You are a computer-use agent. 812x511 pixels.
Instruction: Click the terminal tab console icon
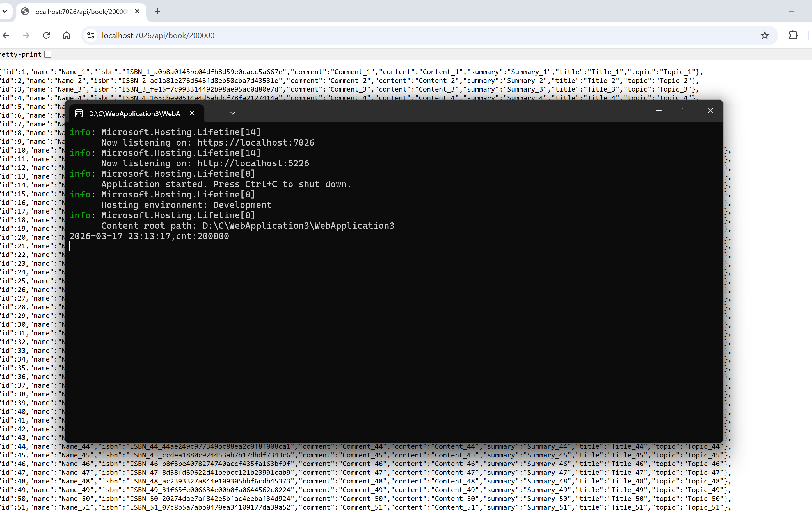tap(79, 113)
